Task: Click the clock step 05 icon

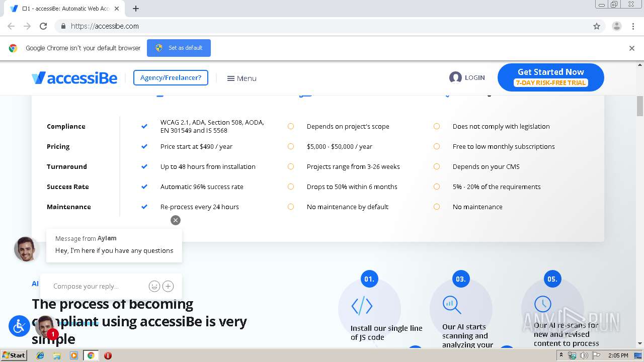Action: point(542,304)
